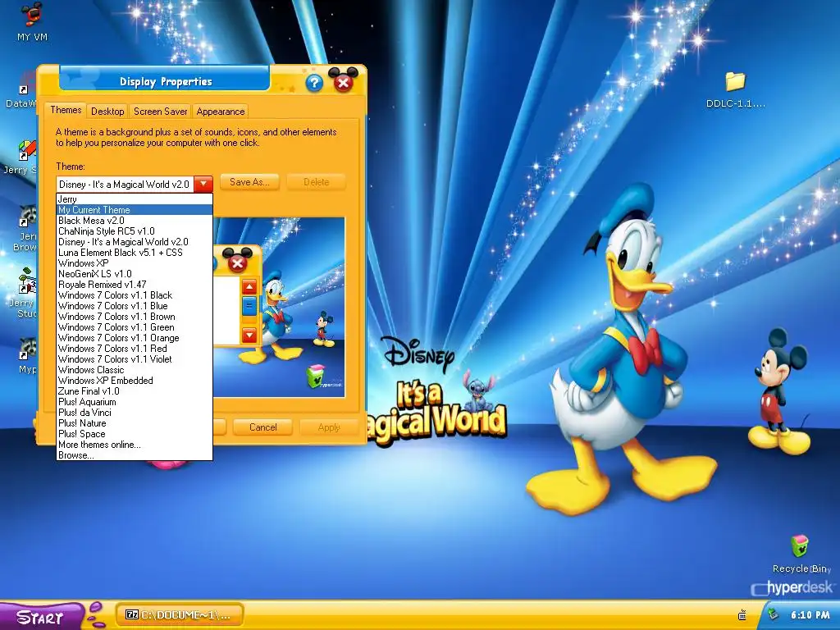Click the theme preview sample image

pos(279,307)
